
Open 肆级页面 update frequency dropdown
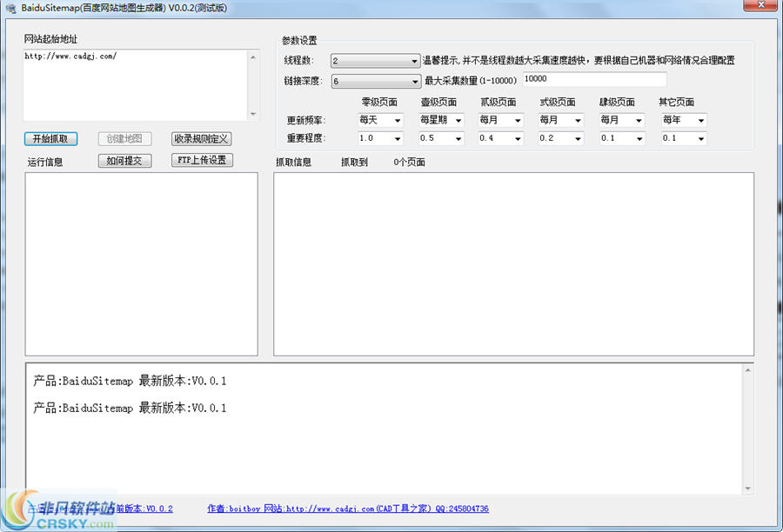(622, 120)
